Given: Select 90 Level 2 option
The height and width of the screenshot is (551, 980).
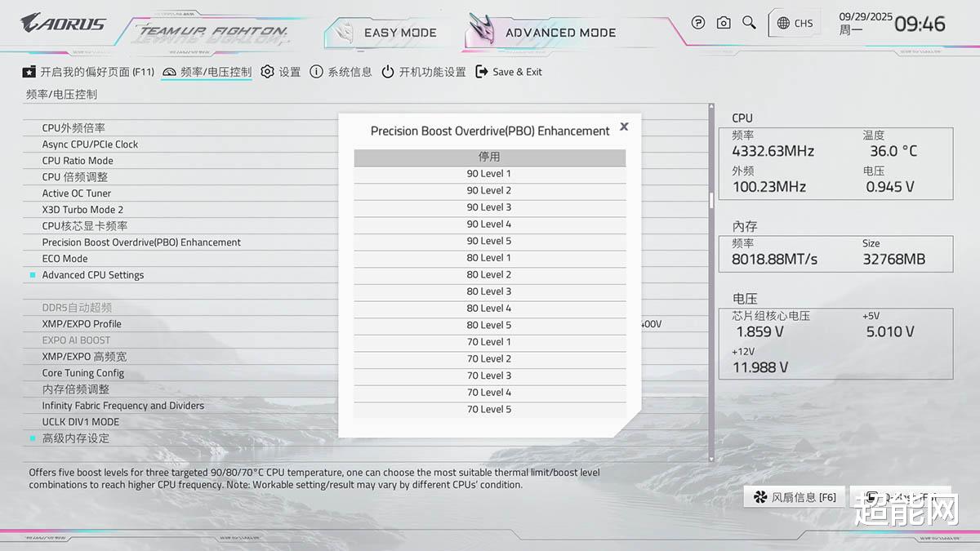Looking at the screenshot, I should tap(490, 190).
